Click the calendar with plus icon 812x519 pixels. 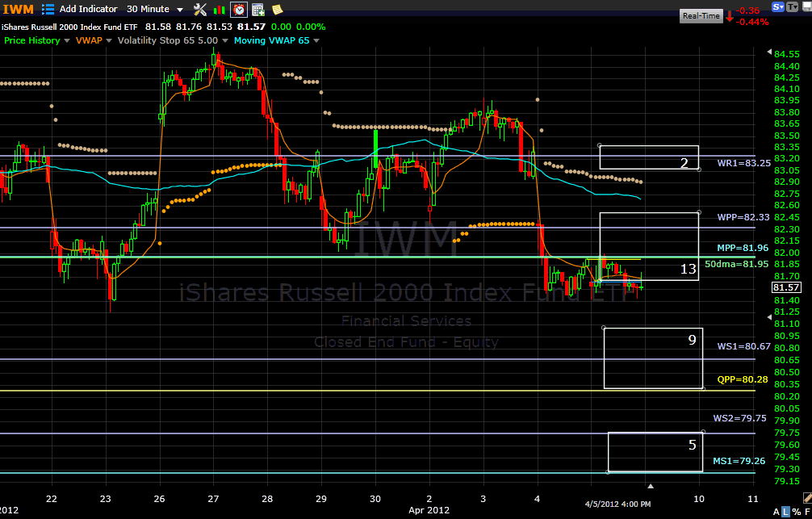[258, 9]
